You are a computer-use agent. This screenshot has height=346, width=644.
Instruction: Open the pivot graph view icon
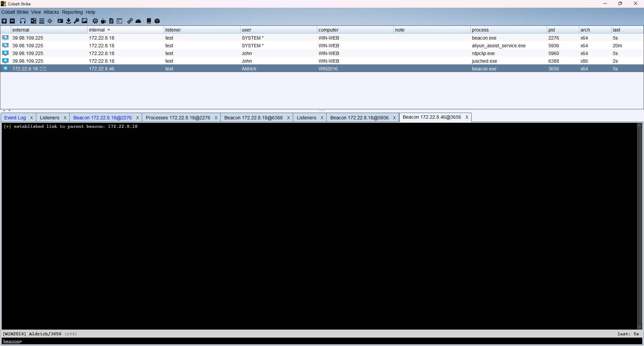(x=34, y=21)
